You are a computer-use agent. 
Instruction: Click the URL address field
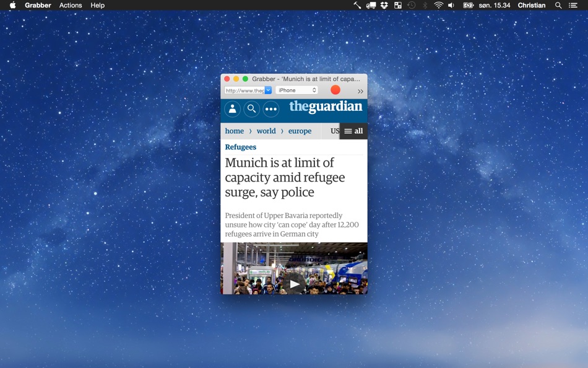coord(244,90)
